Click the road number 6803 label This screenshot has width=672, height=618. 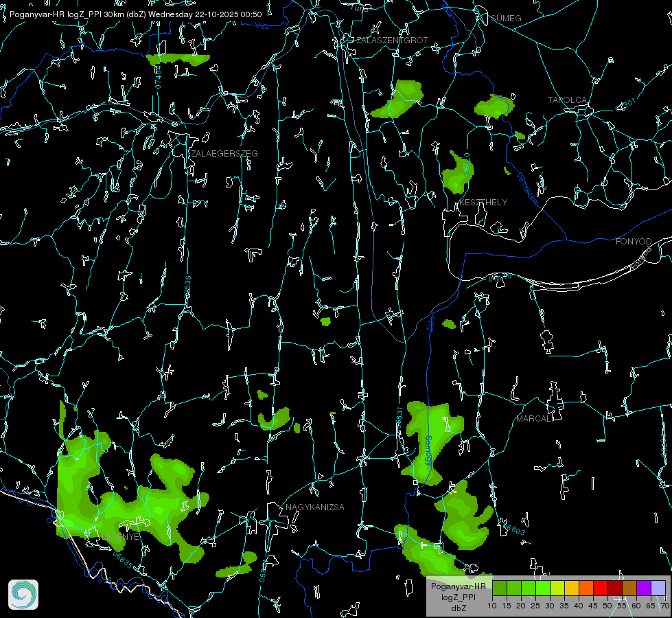coord(515,529)
